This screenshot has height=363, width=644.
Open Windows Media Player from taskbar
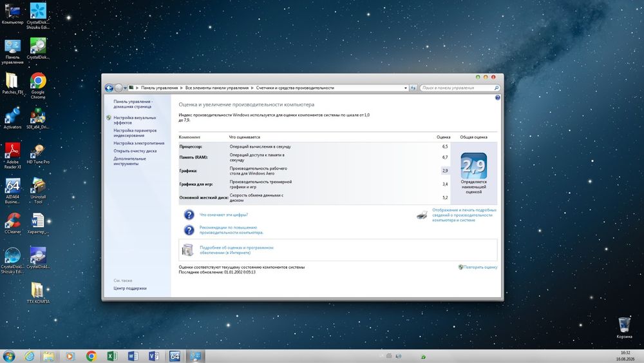70,356
